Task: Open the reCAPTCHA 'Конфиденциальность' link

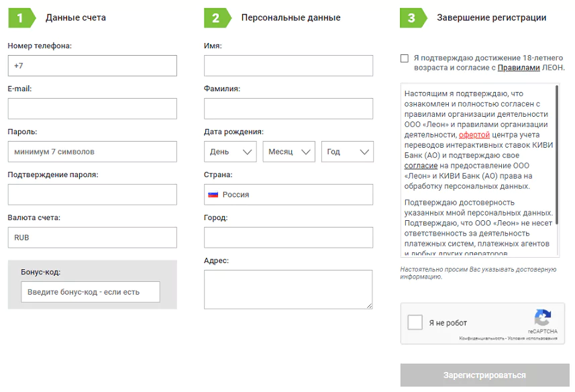Action: tap(482, 338)
